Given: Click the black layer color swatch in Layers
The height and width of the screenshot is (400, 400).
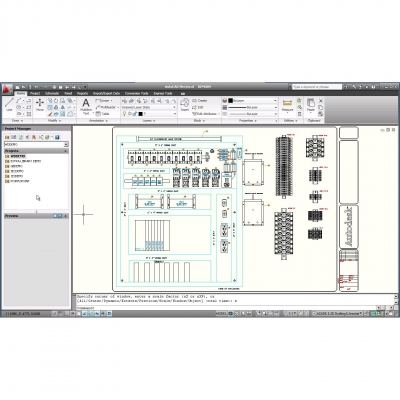Looking at the screenshot, I should [141, 114].
